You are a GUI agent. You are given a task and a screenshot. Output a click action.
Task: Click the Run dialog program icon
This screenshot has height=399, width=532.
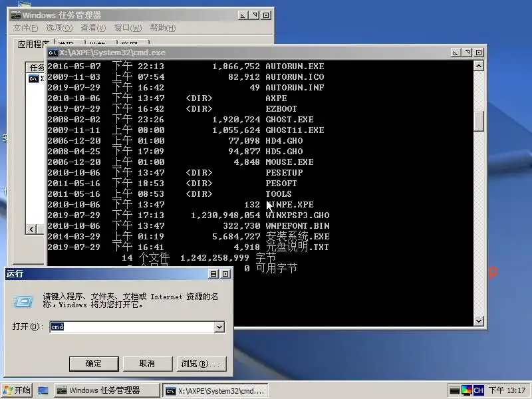pyautogui.click(x=23, y=301)
